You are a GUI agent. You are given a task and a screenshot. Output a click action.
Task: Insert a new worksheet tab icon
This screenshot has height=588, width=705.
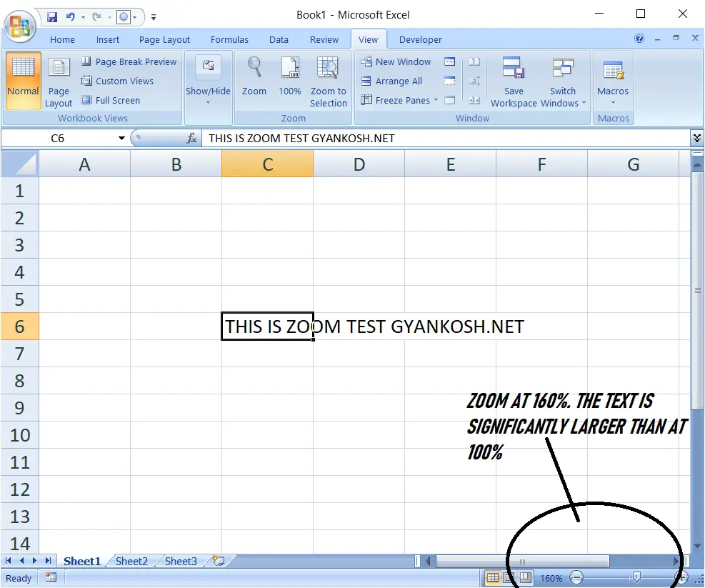click(219, 561)
